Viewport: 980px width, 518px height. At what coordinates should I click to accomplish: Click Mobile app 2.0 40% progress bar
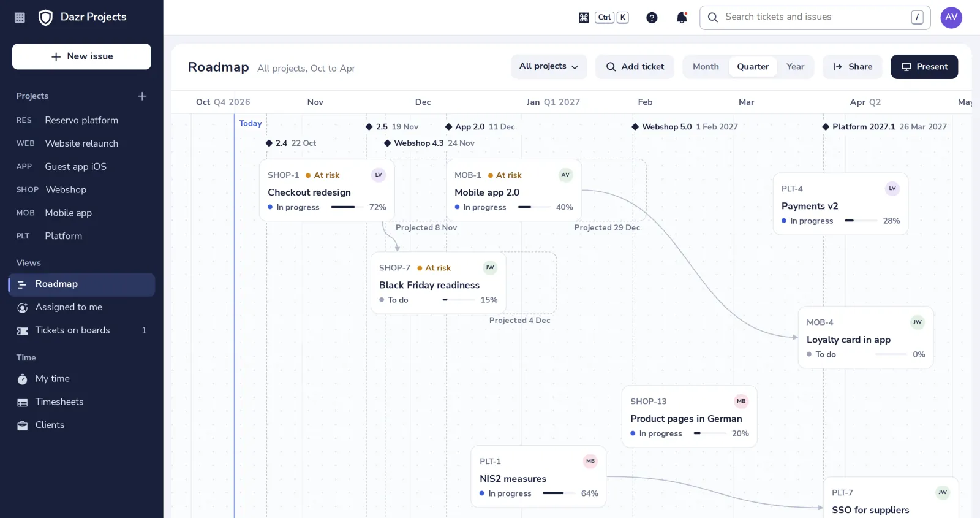pos(534,207)
